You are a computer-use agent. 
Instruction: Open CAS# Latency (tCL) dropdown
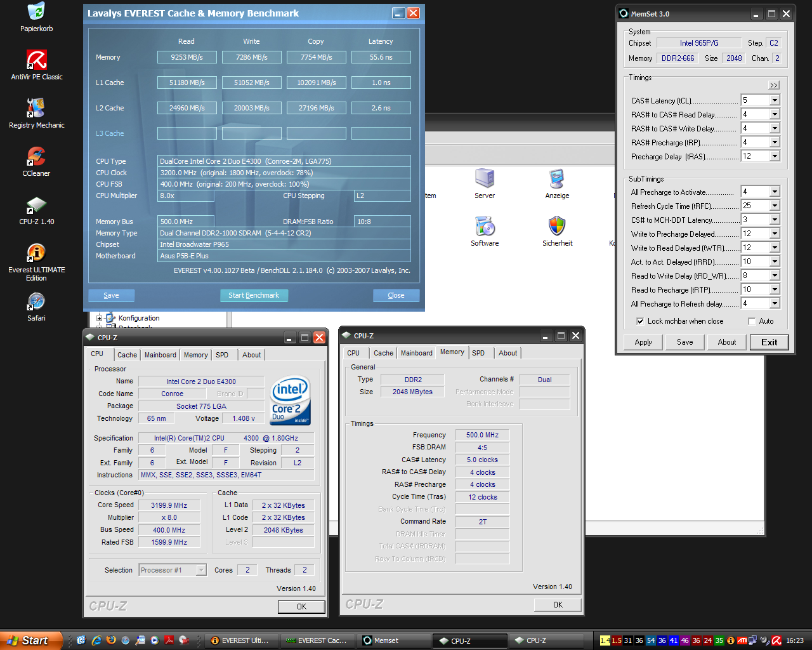pos(775,100)
